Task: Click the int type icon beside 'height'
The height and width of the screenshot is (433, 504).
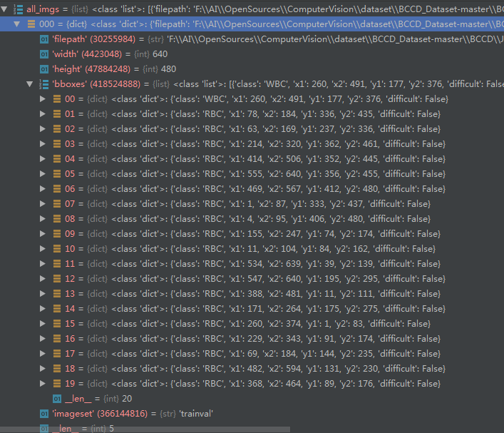Action: (44, 69)
